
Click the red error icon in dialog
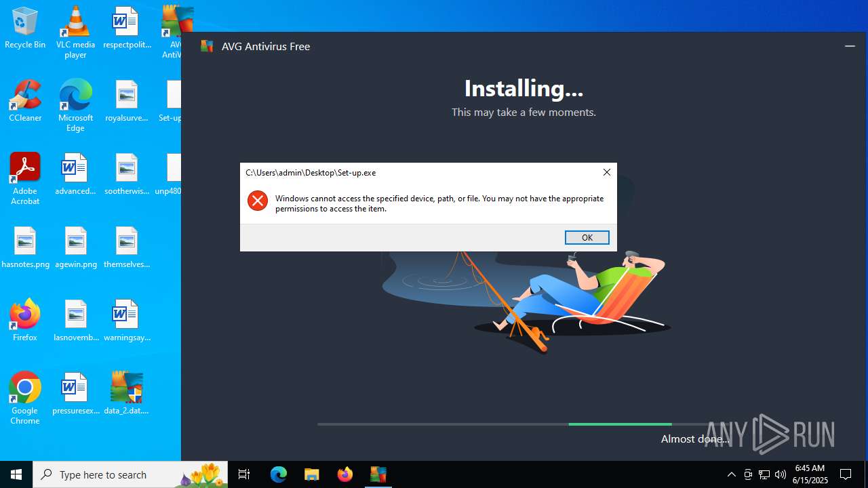coord(258,201)
